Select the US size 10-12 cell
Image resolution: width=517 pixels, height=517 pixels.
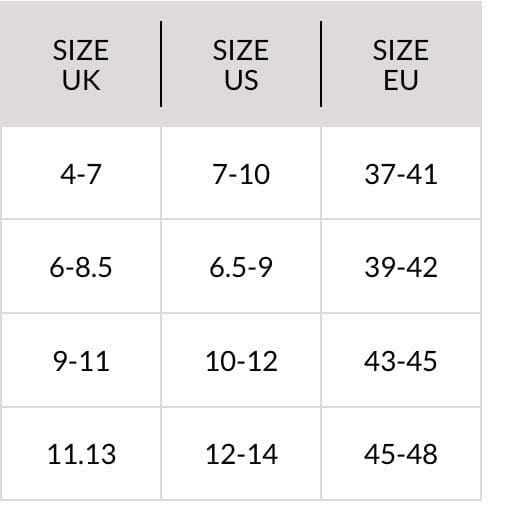241,360
